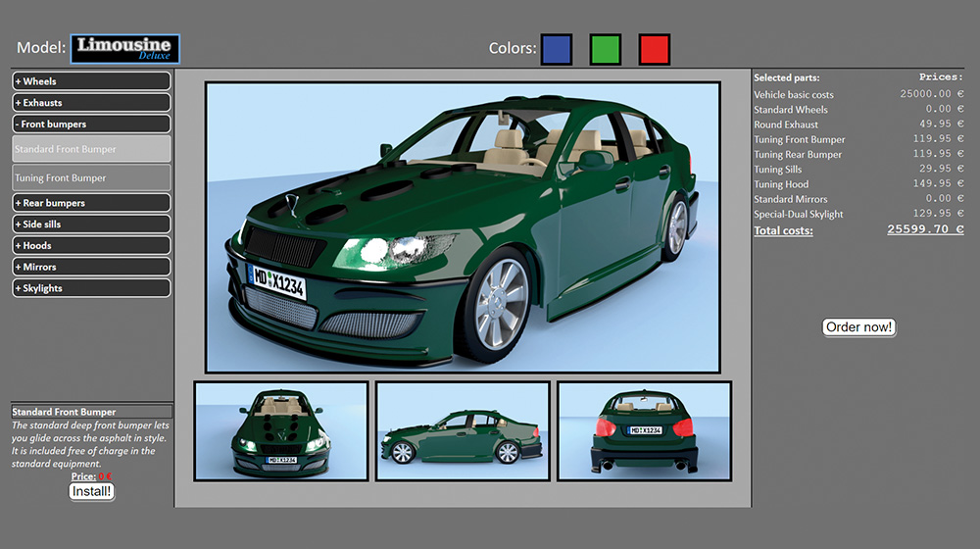
Task: Expand the Exhausts category
Action: coord(91,103)
